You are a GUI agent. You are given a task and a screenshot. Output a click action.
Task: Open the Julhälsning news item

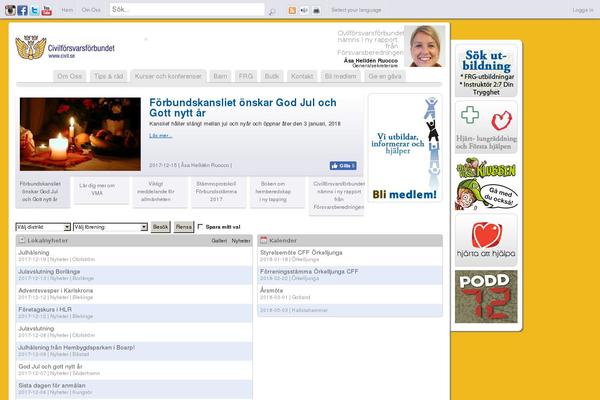tap(134, 256)
